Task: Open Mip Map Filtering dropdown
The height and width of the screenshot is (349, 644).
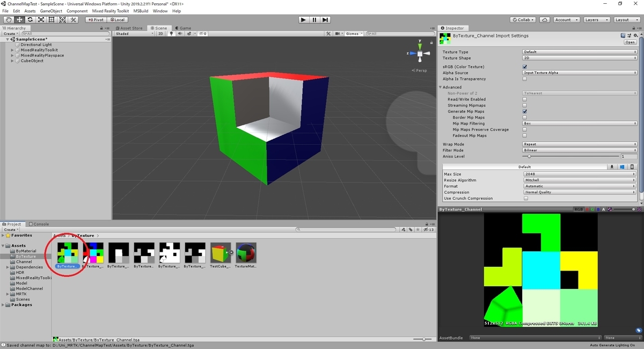Action: coord(580,123)
